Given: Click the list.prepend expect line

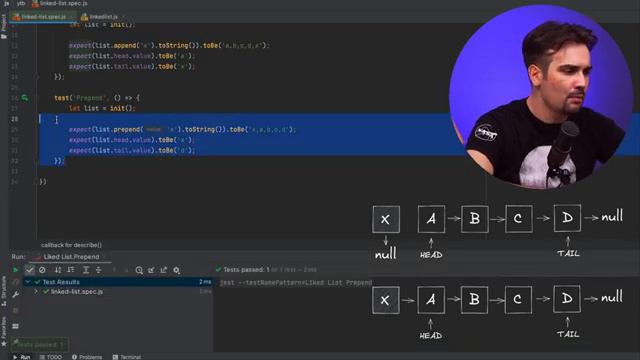Looking at the screenshot, I should point(182,129).
